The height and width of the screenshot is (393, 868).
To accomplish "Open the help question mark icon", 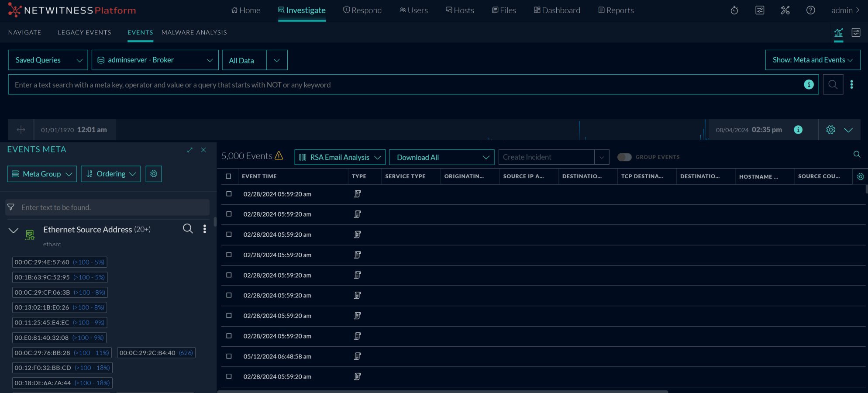I will [810, 10].
